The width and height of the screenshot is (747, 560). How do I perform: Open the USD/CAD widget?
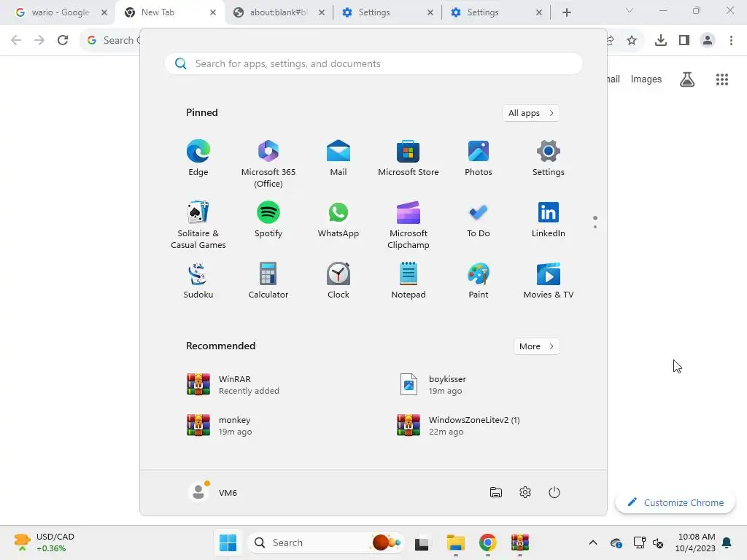point(44,542)
